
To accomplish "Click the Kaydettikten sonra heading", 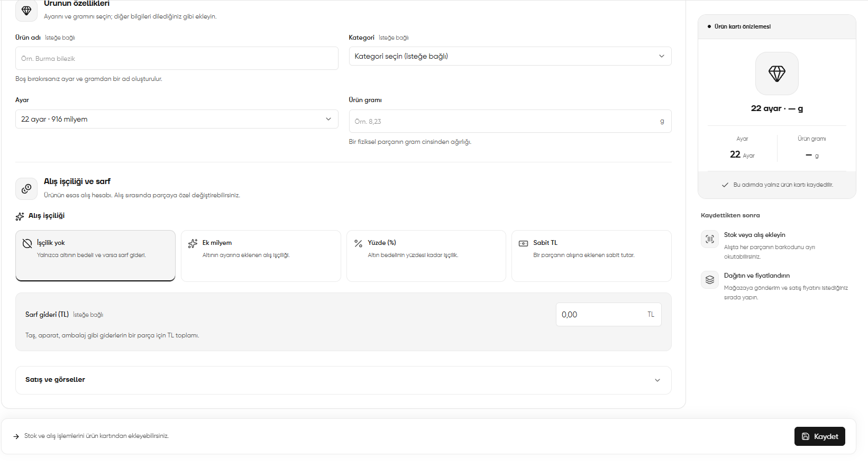I will click(x=730, y=215).
